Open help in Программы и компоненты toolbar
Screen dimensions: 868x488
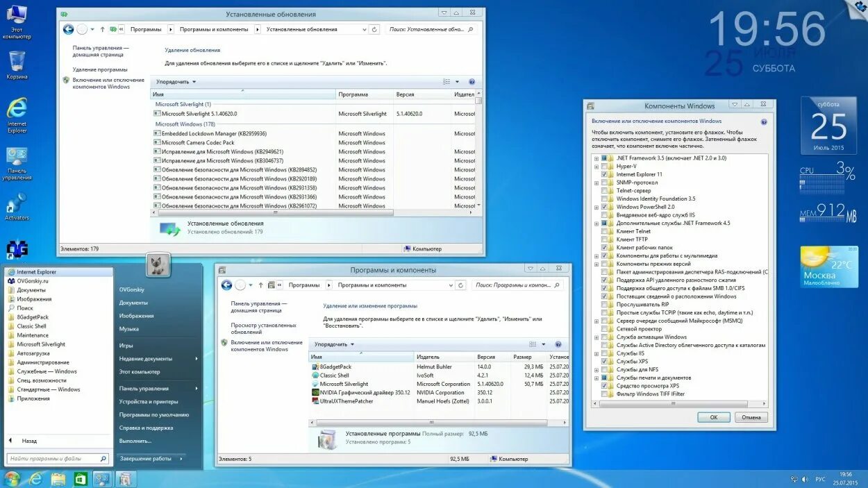558,344
